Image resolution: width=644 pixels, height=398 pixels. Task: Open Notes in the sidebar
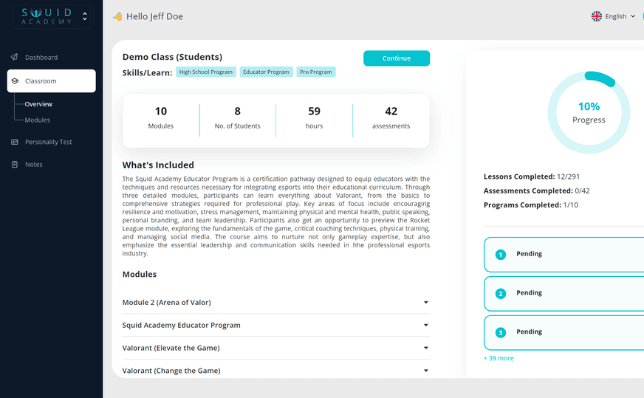(34, 165)
